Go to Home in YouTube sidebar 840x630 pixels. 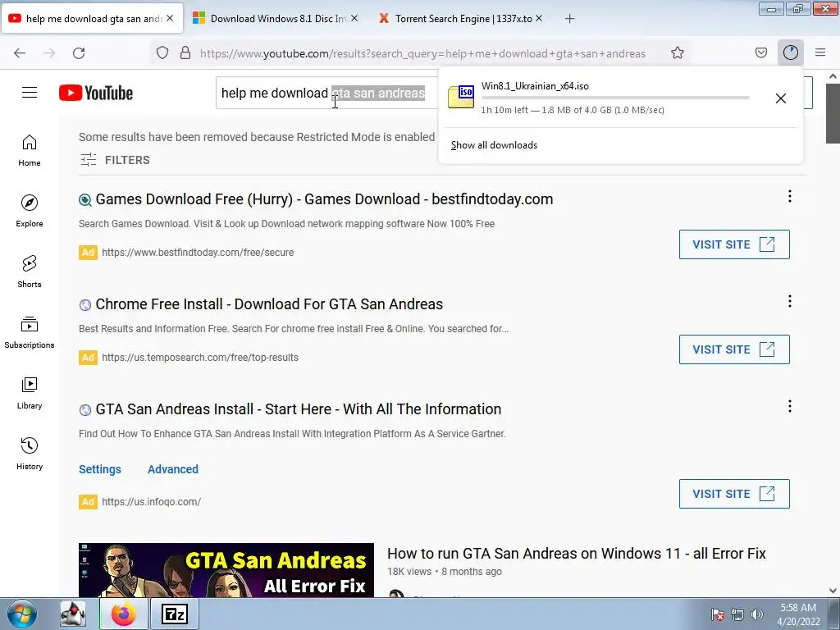(x=30, y=151)
